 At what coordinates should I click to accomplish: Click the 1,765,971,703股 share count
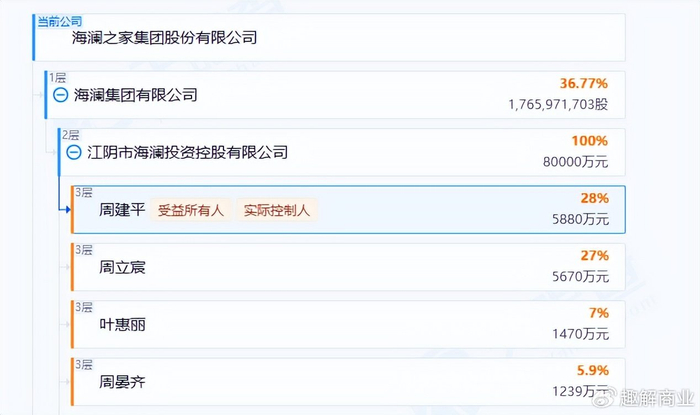point(557,104)
